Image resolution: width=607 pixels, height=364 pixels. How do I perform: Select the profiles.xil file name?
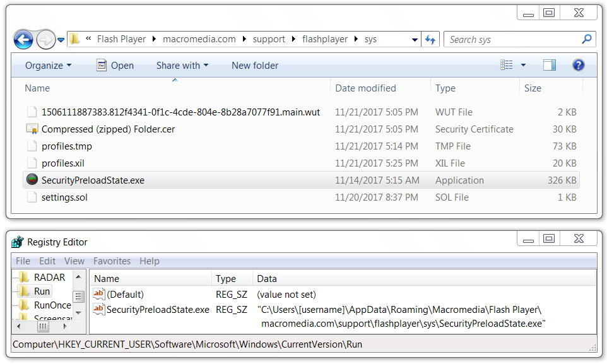(x=62, y=163)
